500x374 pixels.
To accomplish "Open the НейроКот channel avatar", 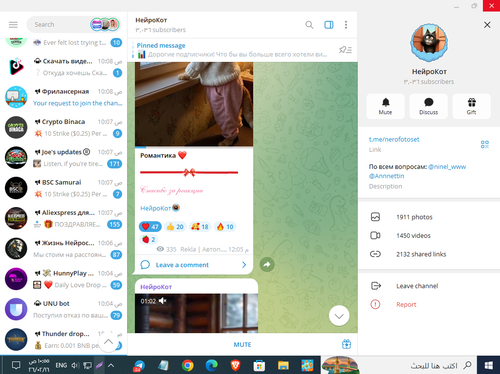I will (x=429, y=42).
